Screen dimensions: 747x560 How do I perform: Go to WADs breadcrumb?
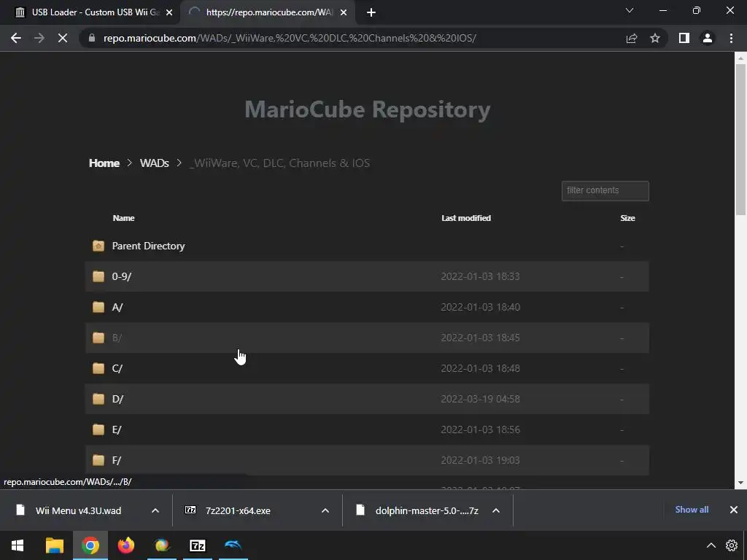click(155, 163)
